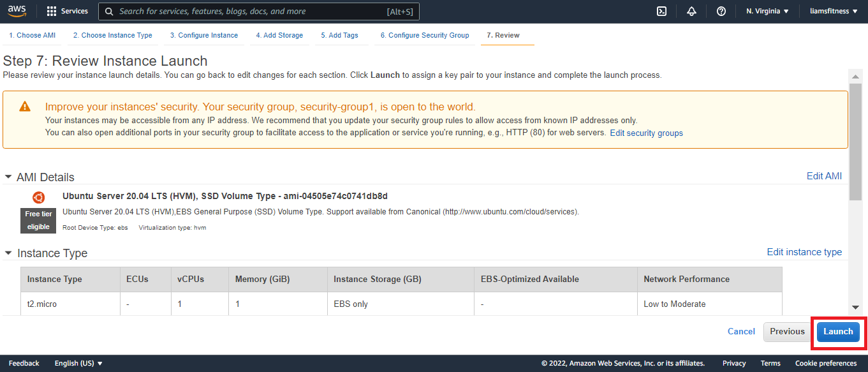Click the scrollbar down arrow
The width and height of the screenshot is (868, 372).
pyautogui.click(x=855, y=307)
